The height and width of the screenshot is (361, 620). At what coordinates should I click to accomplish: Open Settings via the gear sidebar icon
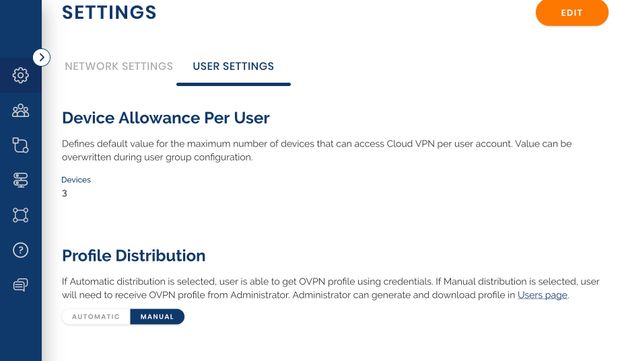point(20,75)
